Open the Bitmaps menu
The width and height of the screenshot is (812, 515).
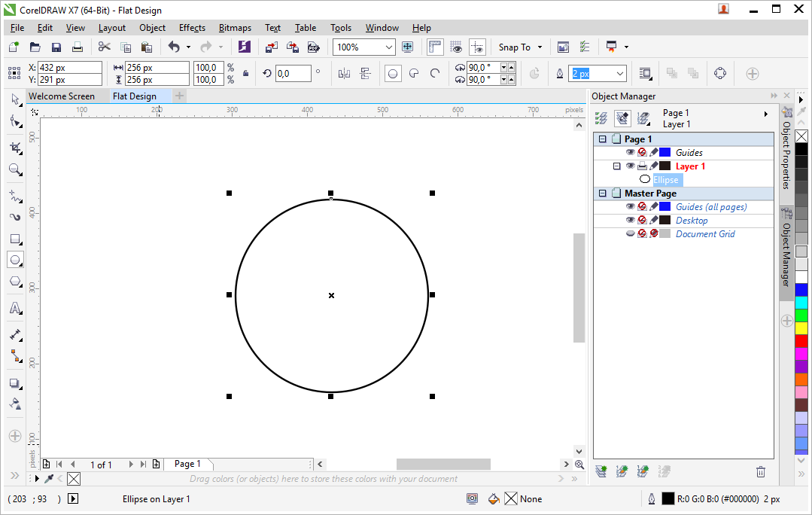[x=235, y=28]
